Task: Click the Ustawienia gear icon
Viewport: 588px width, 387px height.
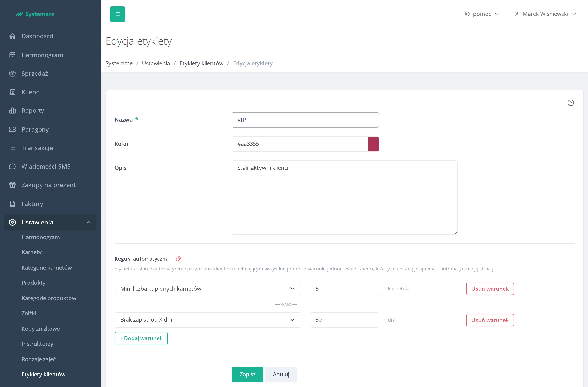Action: coord(12,222)
